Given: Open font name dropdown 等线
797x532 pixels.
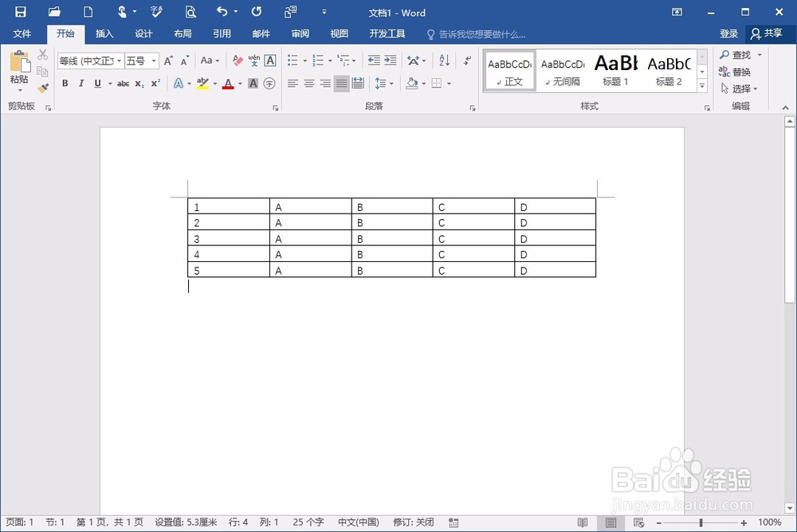Looking at the screenshot, I should click(x=120, y=61).
